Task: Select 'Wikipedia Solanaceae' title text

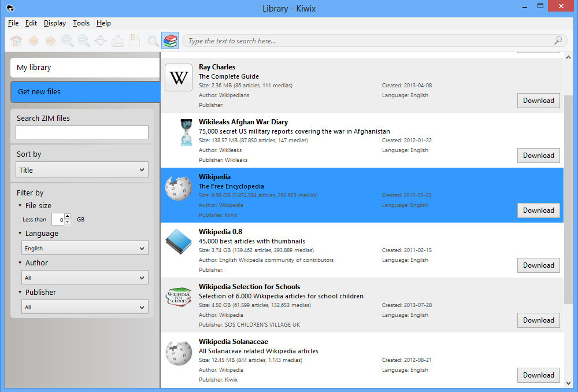Action: pos(234,342)
